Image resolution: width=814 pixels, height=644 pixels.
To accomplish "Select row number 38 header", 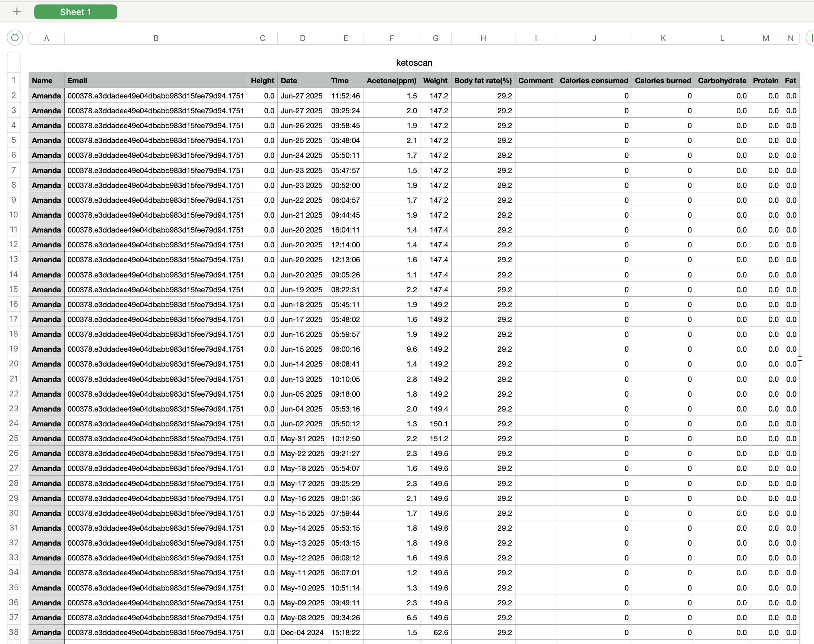I will pos(14,632).
